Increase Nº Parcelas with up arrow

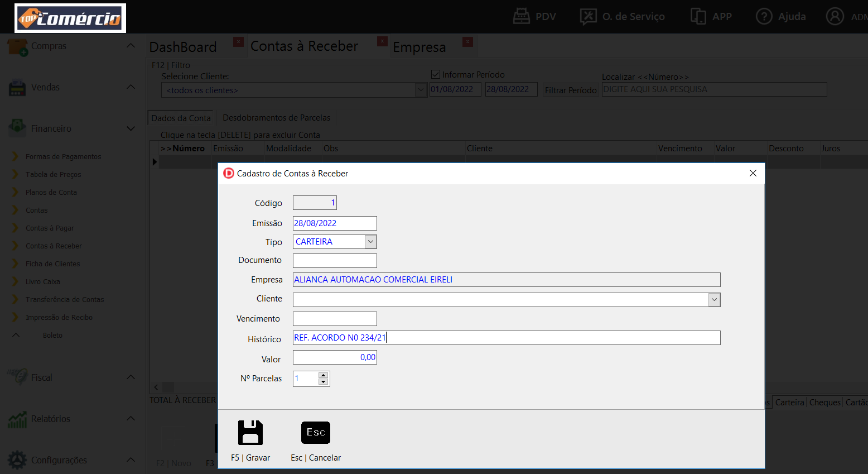(x=323, y=375)
